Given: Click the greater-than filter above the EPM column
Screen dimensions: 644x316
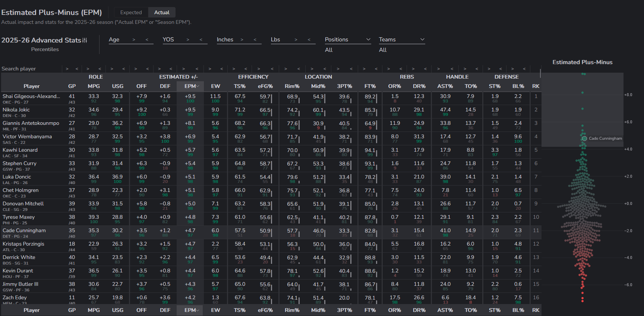Looking at the screenshot, I should click(x=184, y=69).
